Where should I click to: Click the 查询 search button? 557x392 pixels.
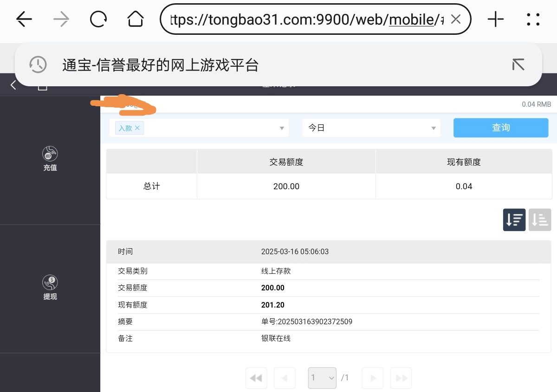[x=501, y=128]
